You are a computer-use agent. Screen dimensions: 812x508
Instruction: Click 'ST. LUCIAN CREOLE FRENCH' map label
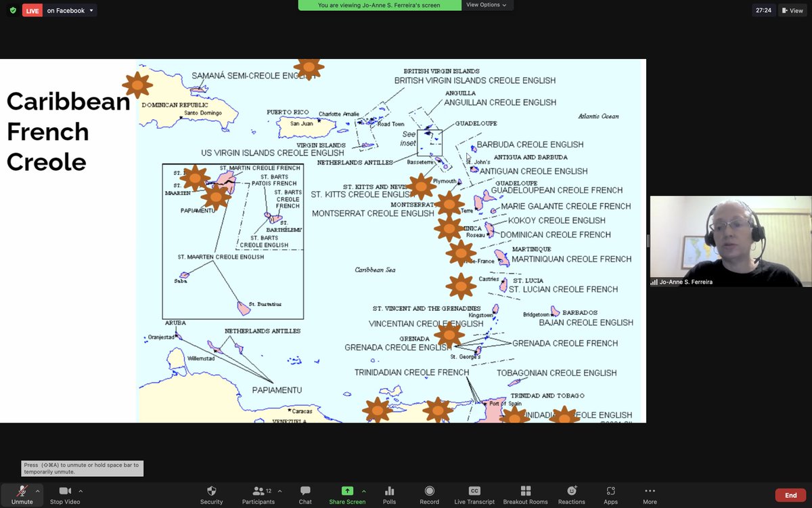(564, 289)
